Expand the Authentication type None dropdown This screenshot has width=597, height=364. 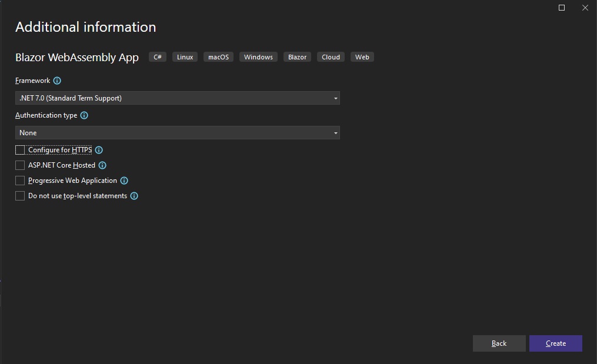click(178, 133)
